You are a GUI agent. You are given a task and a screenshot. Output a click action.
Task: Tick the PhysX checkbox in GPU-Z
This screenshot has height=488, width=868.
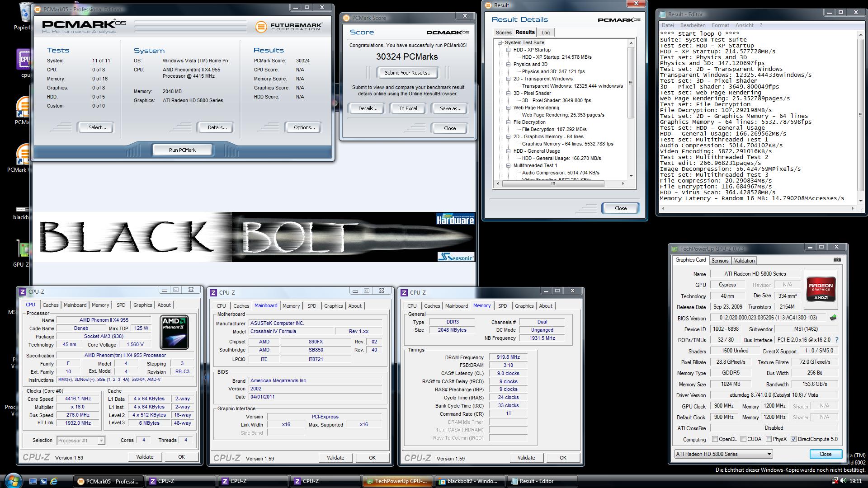click(x=769, y=439)
